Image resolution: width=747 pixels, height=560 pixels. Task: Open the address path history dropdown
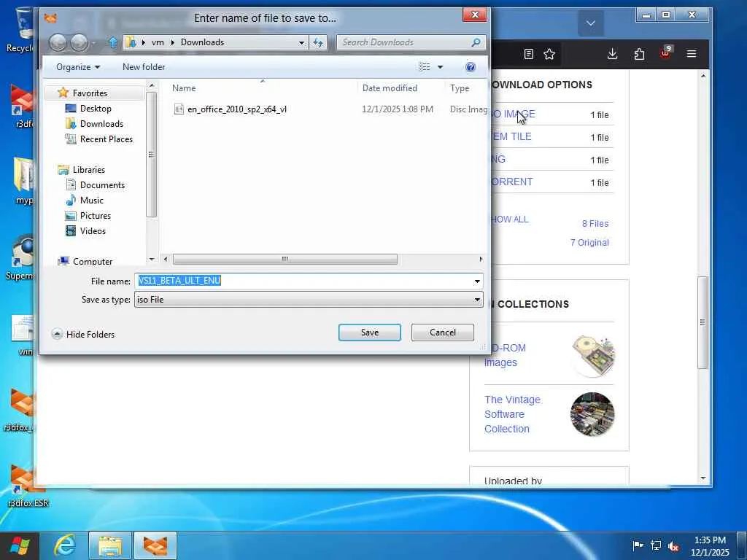tap(301, 42)
